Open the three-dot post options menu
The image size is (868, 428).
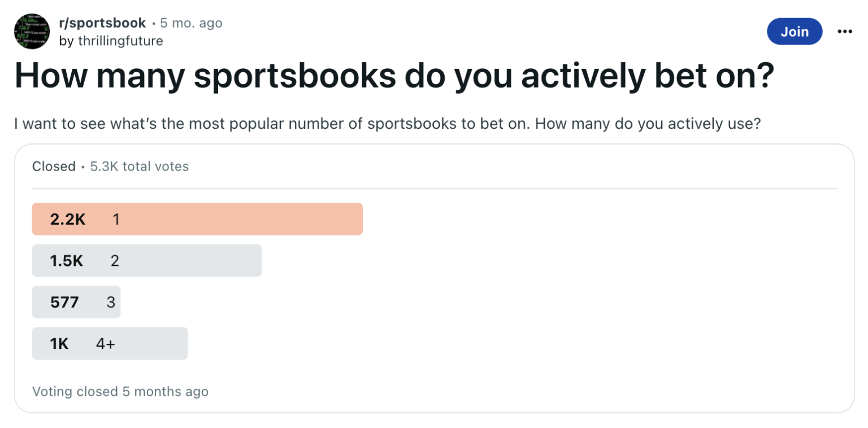tap(844, 32)
